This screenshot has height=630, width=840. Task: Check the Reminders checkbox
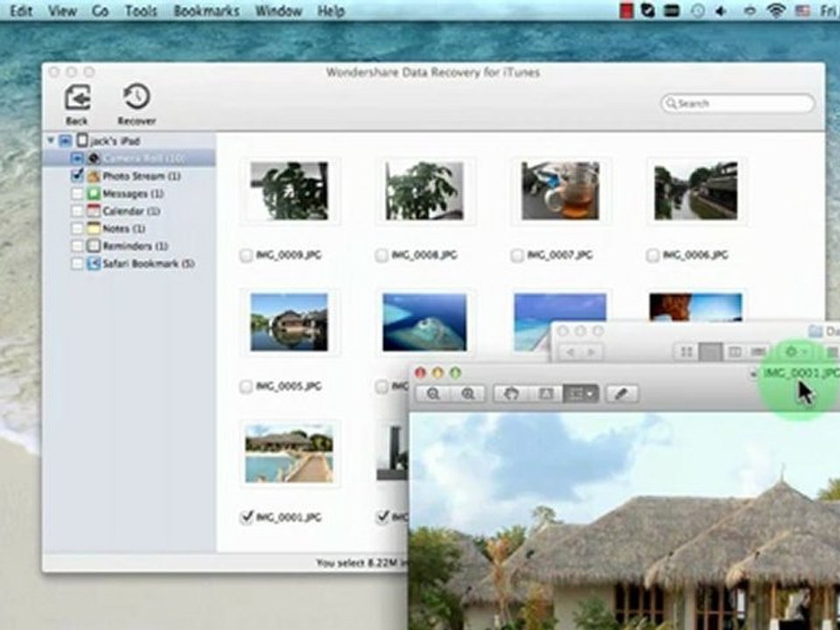pyautogui.click(x=77, y=246)
